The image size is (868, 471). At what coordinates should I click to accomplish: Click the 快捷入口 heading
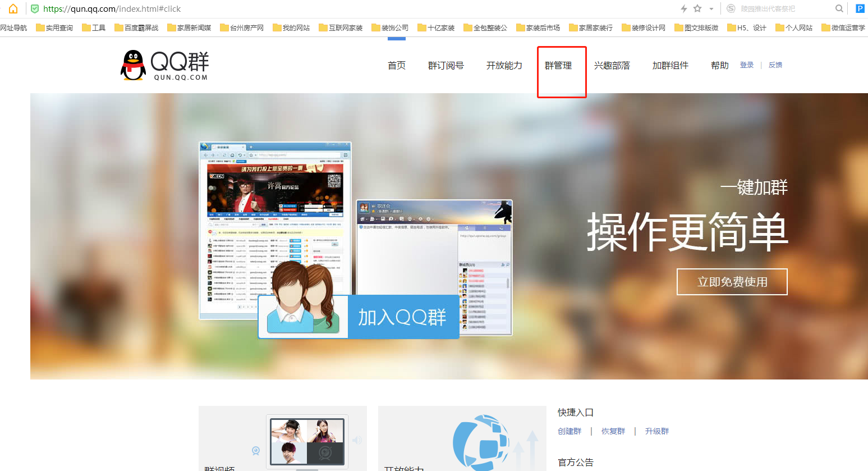[576, 413]
